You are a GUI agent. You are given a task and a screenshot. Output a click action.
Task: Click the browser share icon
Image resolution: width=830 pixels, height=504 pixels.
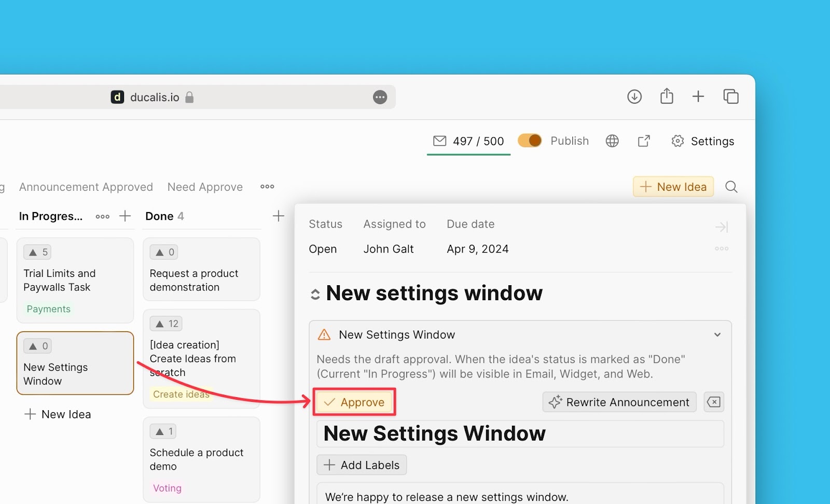click(x=667, y=97)
